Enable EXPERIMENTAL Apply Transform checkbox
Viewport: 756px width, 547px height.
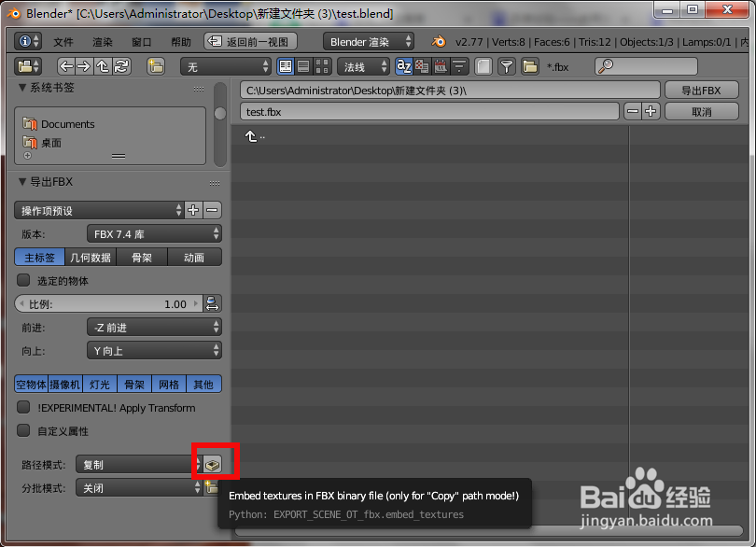coord(23,407)
